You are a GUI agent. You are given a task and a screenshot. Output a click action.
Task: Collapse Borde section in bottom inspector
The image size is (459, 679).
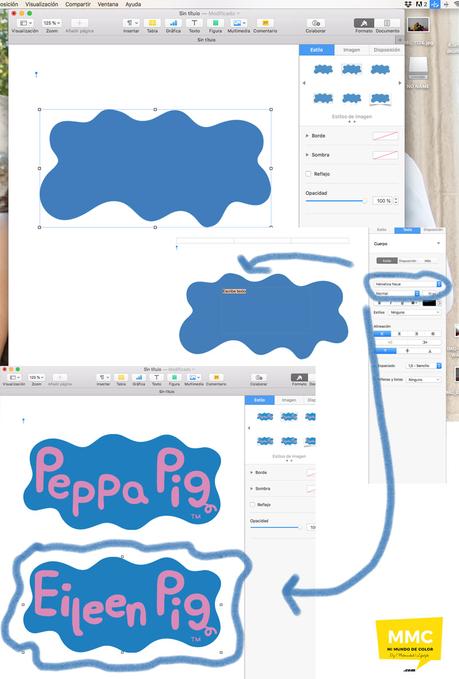pyautogui.click(x=252, y=472)
